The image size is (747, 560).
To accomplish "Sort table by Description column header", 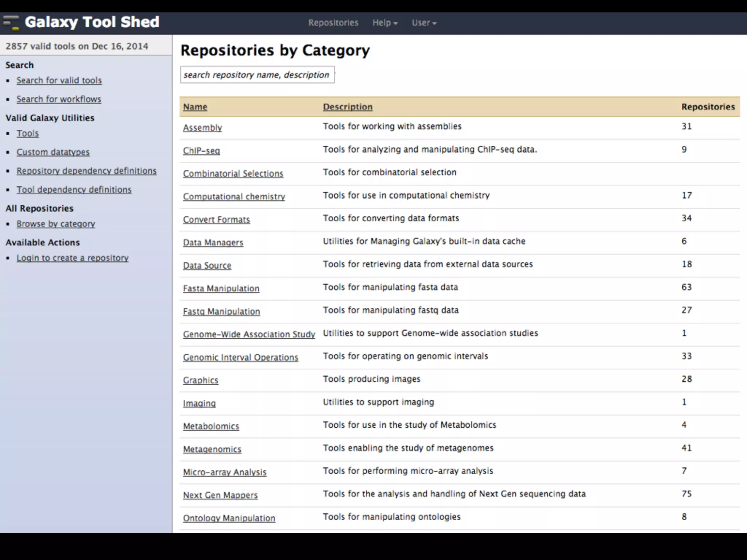I will coord(348,107).
